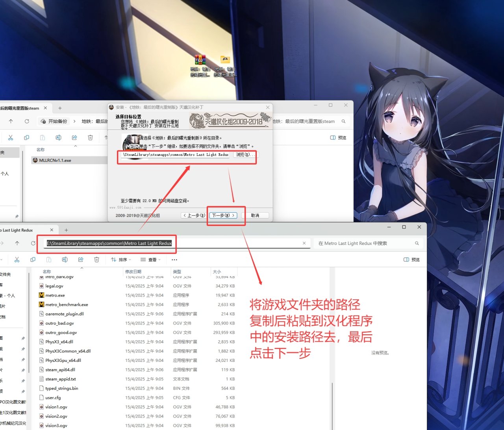Viewport: 504px width, 430px height.
Task: Add a new tab in the 曙光重置版steam window
Action: pyautogui.click(x=60, y=108)
